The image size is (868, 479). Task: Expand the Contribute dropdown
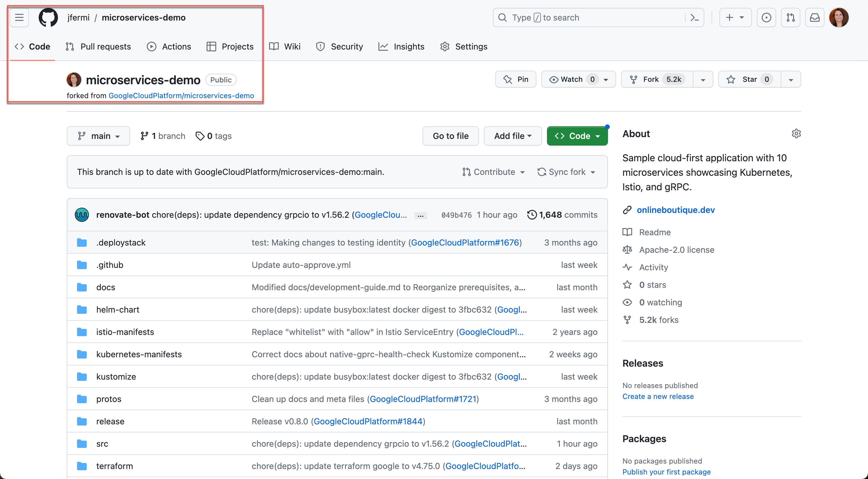coord(493,172)
